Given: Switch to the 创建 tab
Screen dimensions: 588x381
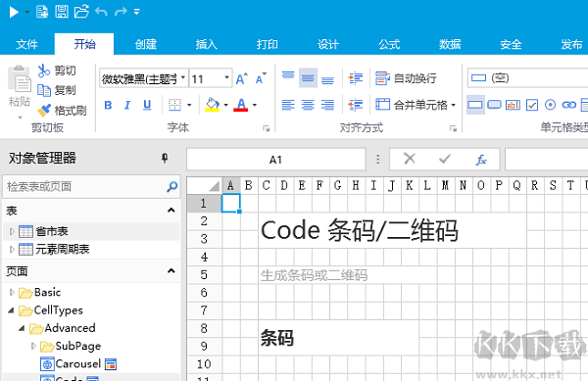Looking at the screenshot, I should coord(146,44).
